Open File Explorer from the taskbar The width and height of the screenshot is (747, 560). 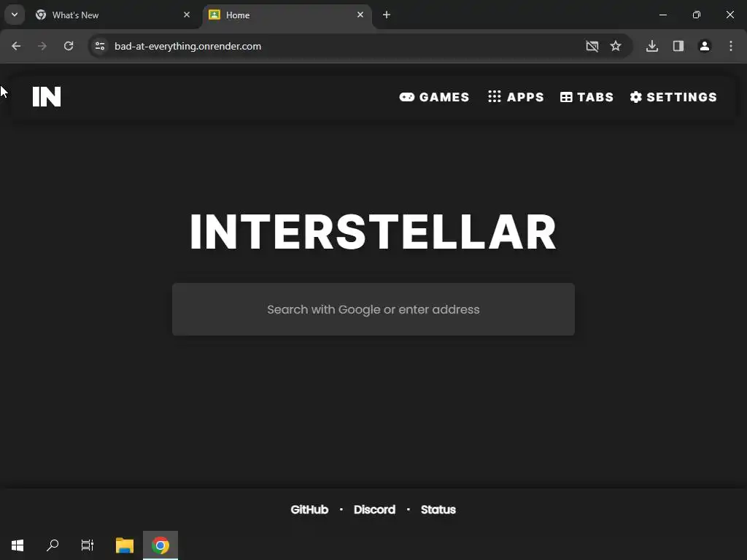pyautogui.click(x=125, y=545)
